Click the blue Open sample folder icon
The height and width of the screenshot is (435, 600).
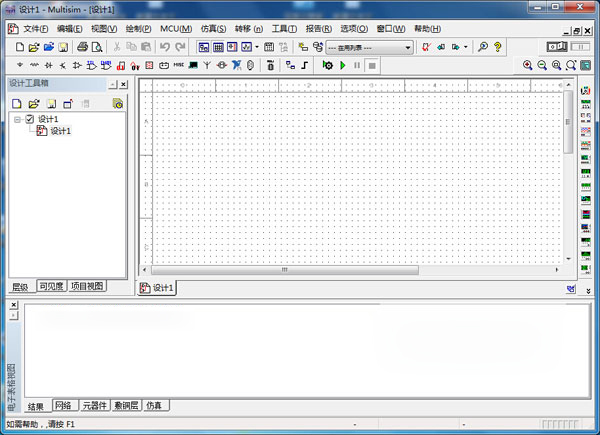pos(49,47)
